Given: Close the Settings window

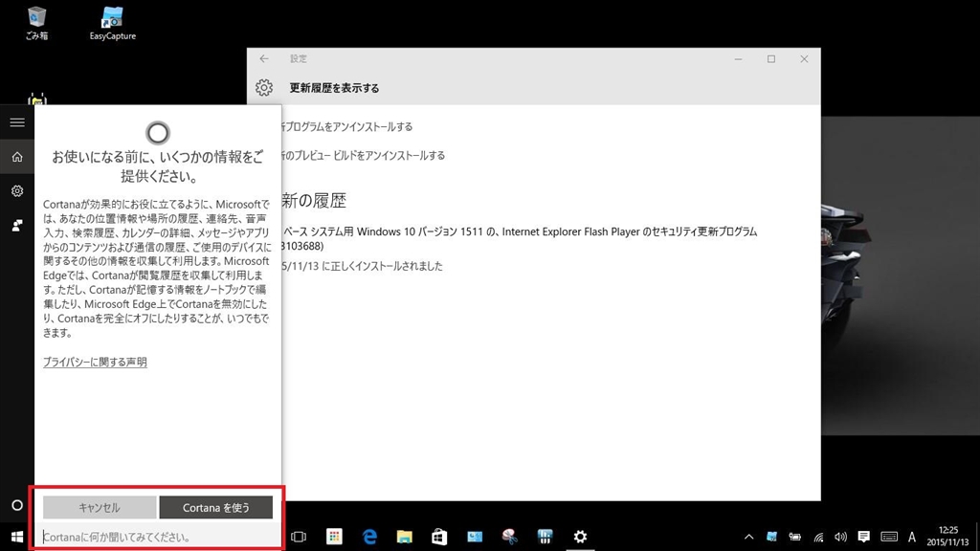Looking at the screenshot, I should (x=804, y=58).
